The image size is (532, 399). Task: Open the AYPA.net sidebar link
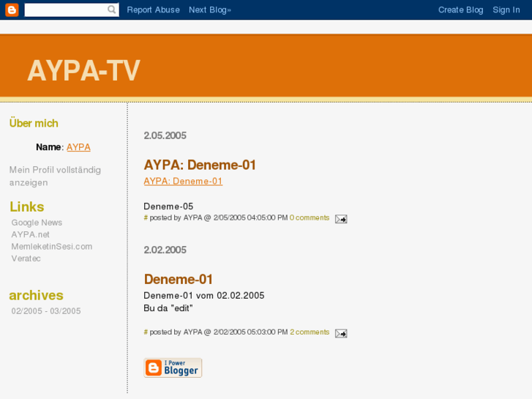click(30, 234)
